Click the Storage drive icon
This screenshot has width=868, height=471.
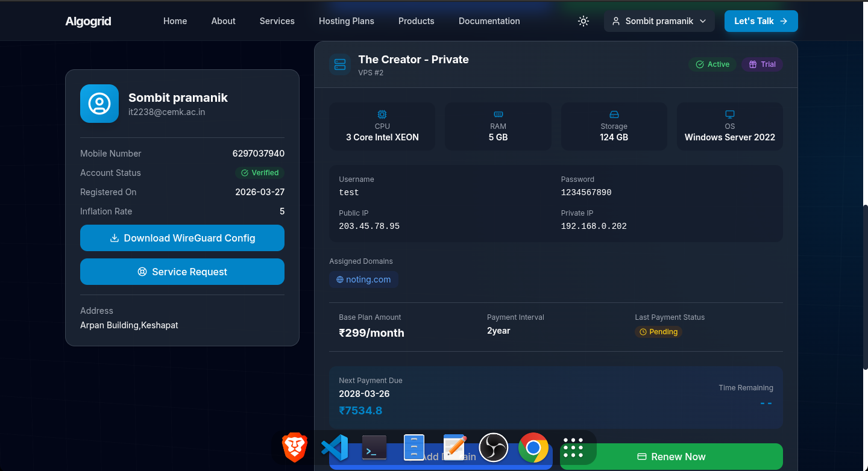pyautogui.click(x=614, y=114)
